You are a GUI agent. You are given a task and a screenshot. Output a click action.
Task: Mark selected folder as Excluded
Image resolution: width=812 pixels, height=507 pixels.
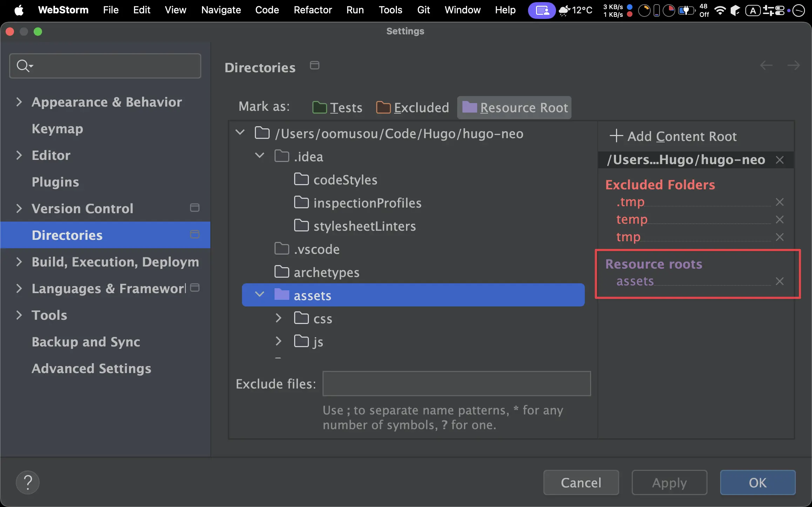[413, 108]
